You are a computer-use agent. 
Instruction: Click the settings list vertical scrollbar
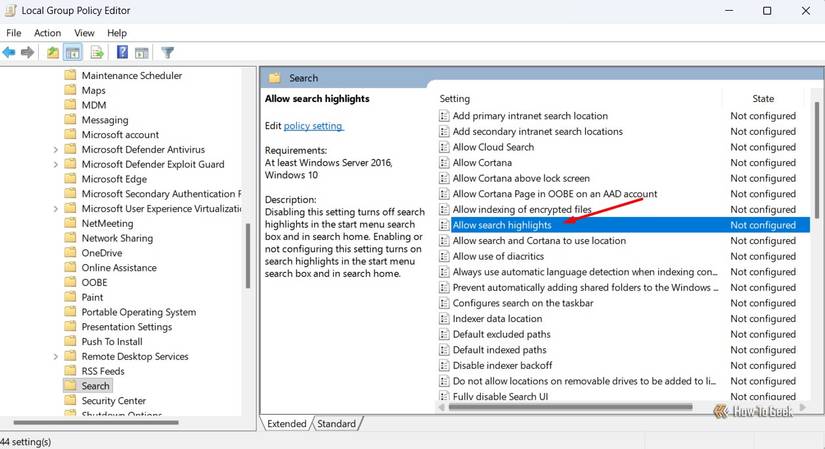[x=817, y=159]
